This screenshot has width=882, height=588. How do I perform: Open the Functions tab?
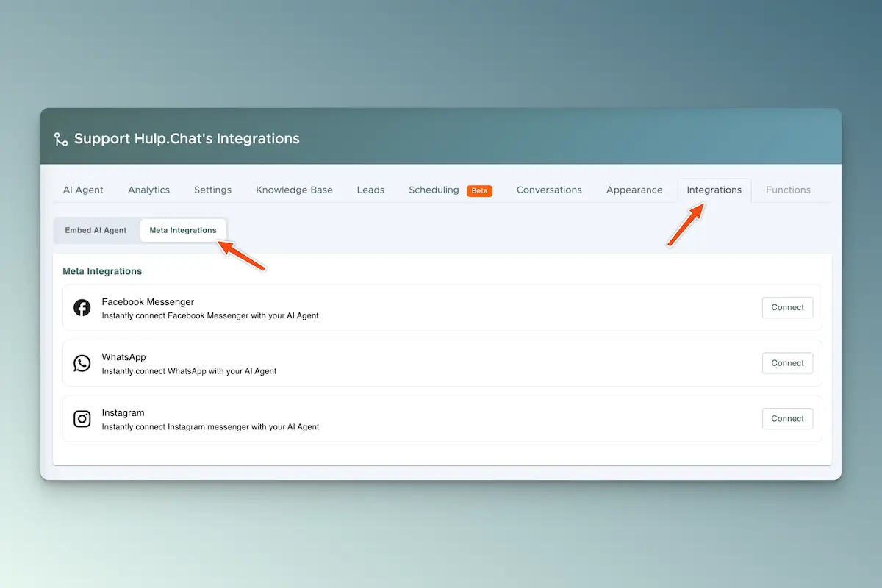coord(788,190)
